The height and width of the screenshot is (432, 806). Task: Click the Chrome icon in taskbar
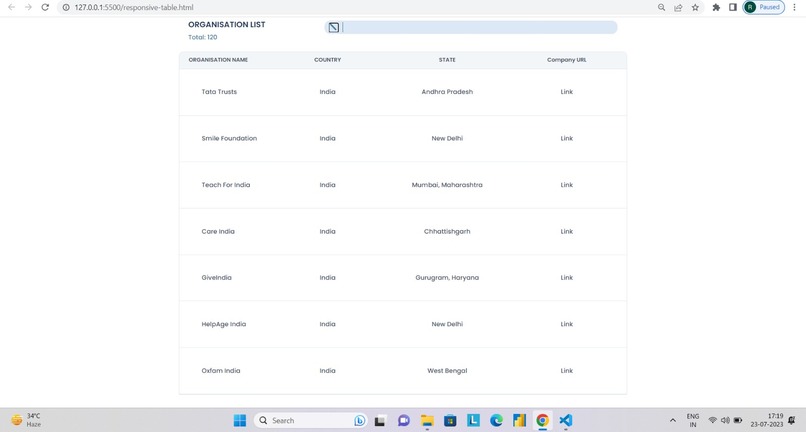(542, 420)
